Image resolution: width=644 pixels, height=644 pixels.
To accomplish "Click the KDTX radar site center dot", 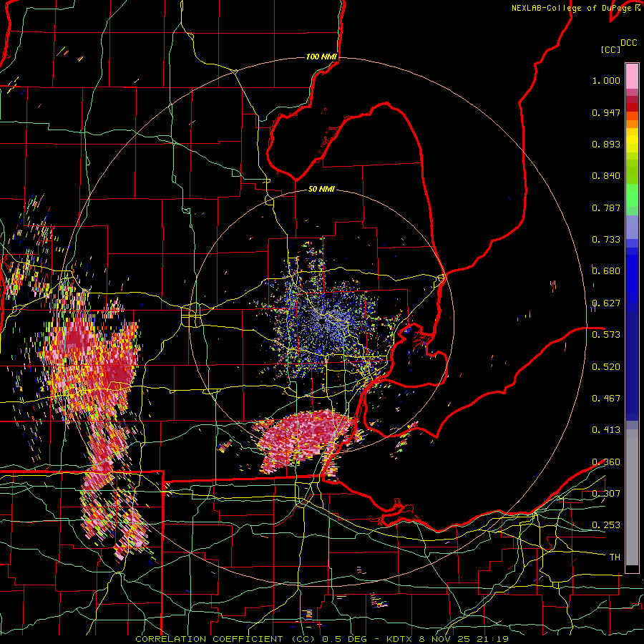I will point(321,321).
